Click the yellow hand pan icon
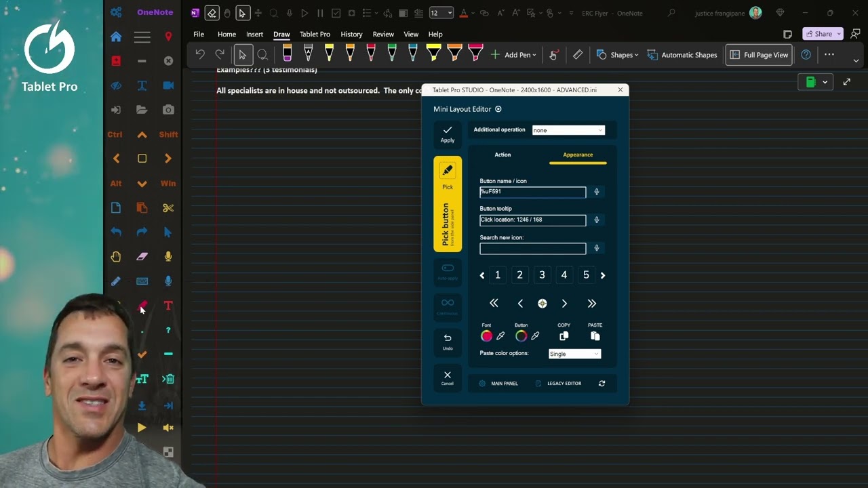The image size is (868, 488). [x=116, y=256]
